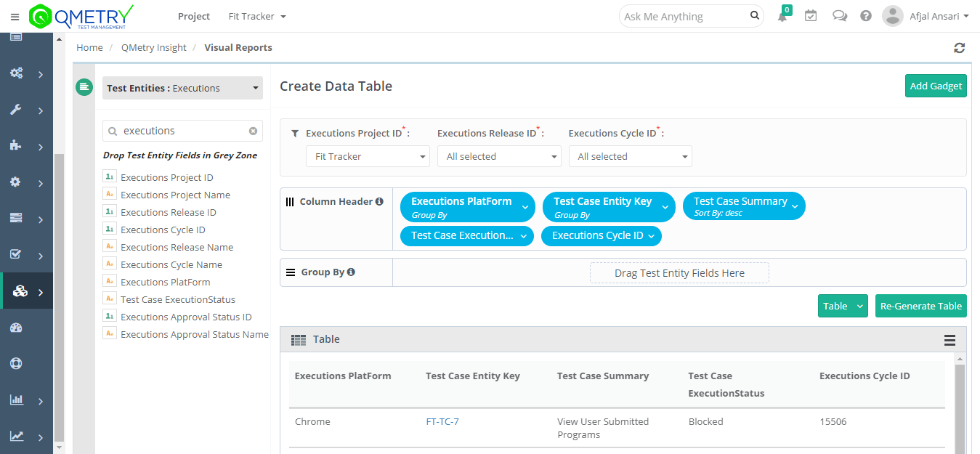
Task: Open the Table panel options hamburger icon
Action: (949, 339)
